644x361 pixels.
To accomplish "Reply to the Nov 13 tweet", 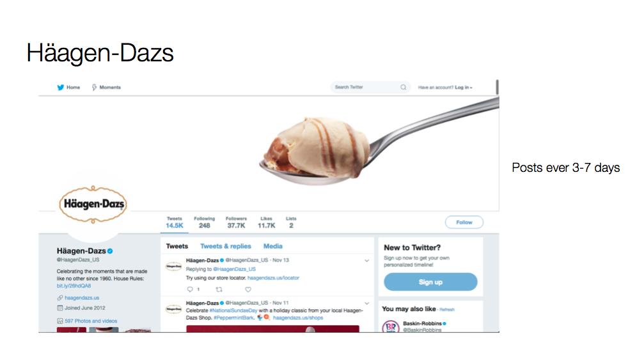I will pyautogui.click(x=190, y=289).
